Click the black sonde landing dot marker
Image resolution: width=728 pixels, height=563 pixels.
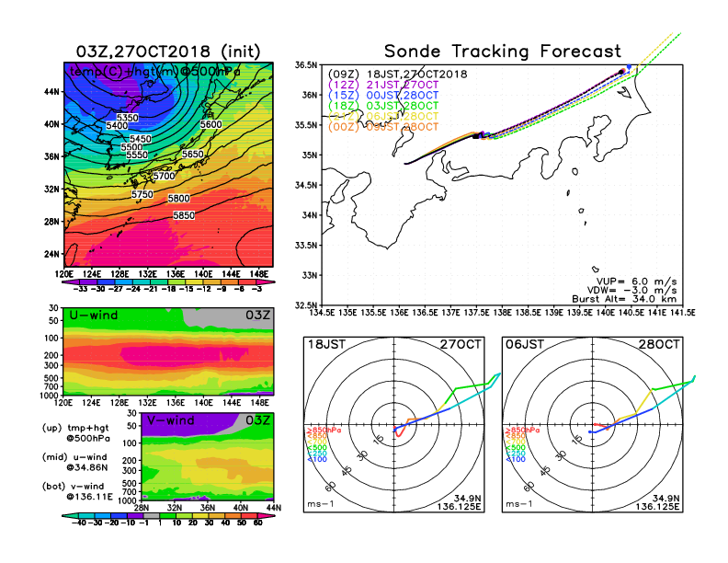(621, 72)
